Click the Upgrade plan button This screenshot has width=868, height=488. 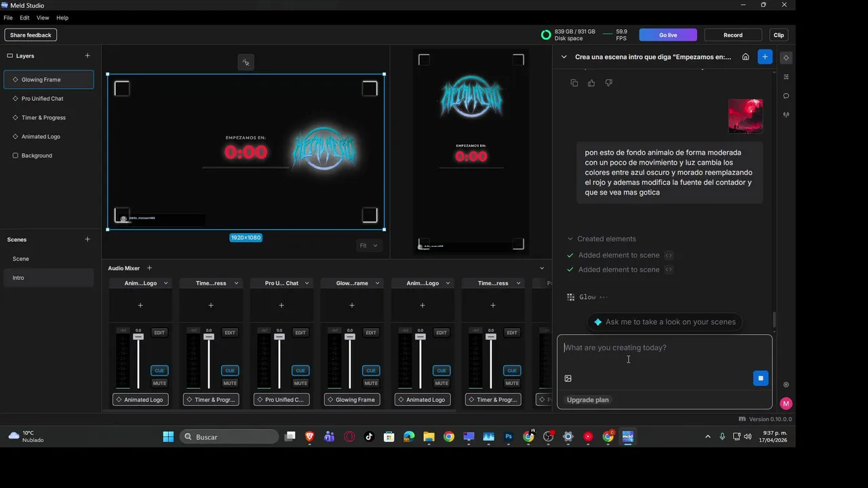(x=588, y=400)
